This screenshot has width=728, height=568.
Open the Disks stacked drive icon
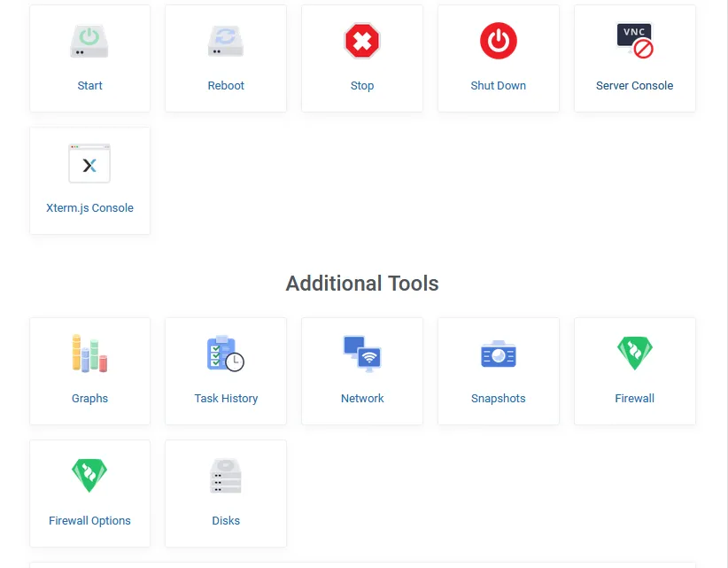click(x=226, y=476)
